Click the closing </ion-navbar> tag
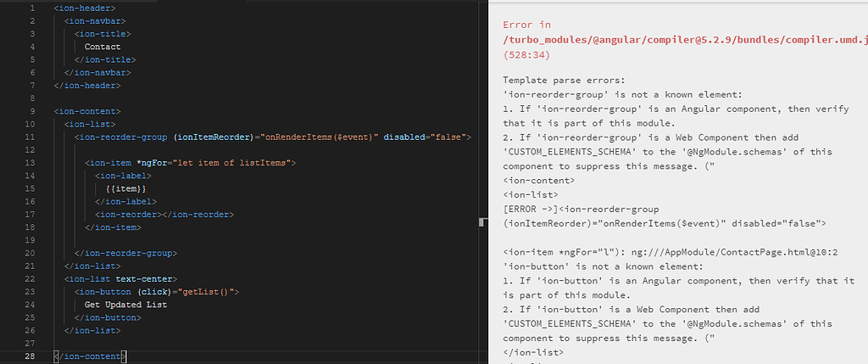The image size is (868, 364). (98, 73)
